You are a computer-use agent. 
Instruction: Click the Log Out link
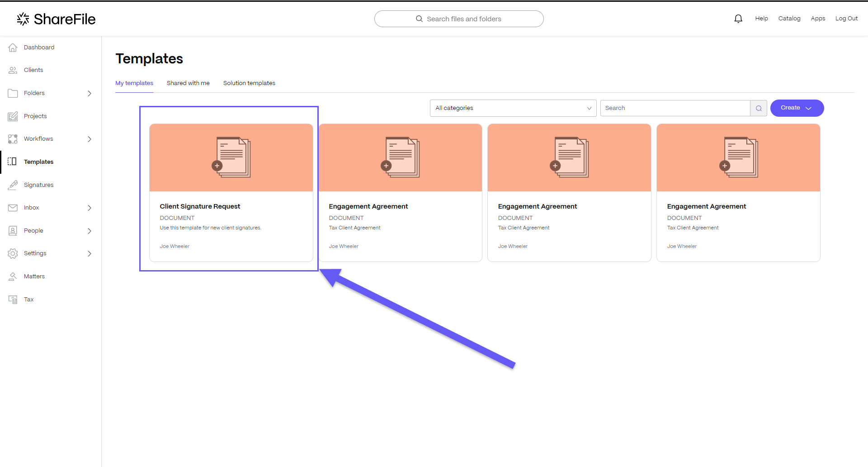click(x=846, y=19)
